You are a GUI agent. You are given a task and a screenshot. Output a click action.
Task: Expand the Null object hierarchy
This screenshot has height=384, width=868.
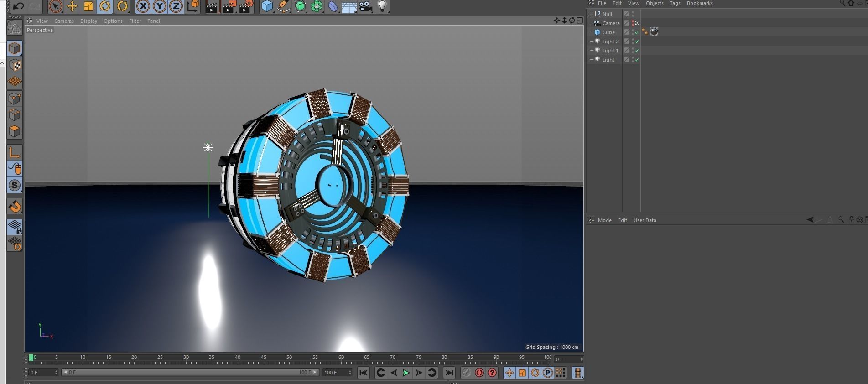(590, 14)
